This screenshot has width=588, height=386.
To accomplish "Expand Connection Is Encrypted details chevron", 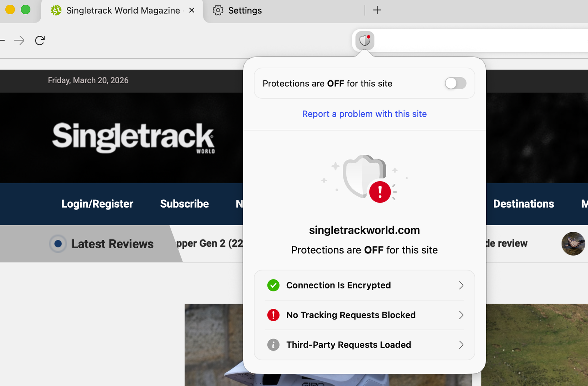I will coord(461,285).
